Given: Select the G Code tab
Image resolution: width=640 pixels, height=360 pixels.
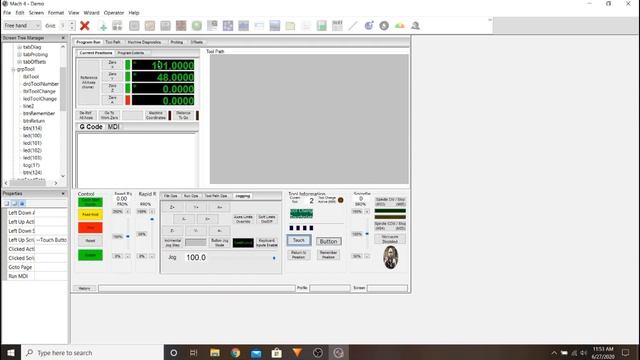Looking at the screenshot, I should click(x=91, y=127).
